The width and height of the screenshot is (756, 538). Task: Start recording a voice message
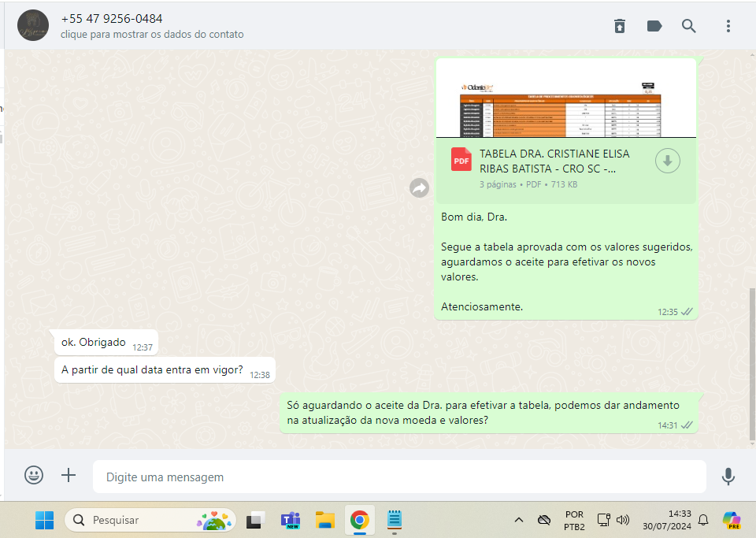coord(728,477)
